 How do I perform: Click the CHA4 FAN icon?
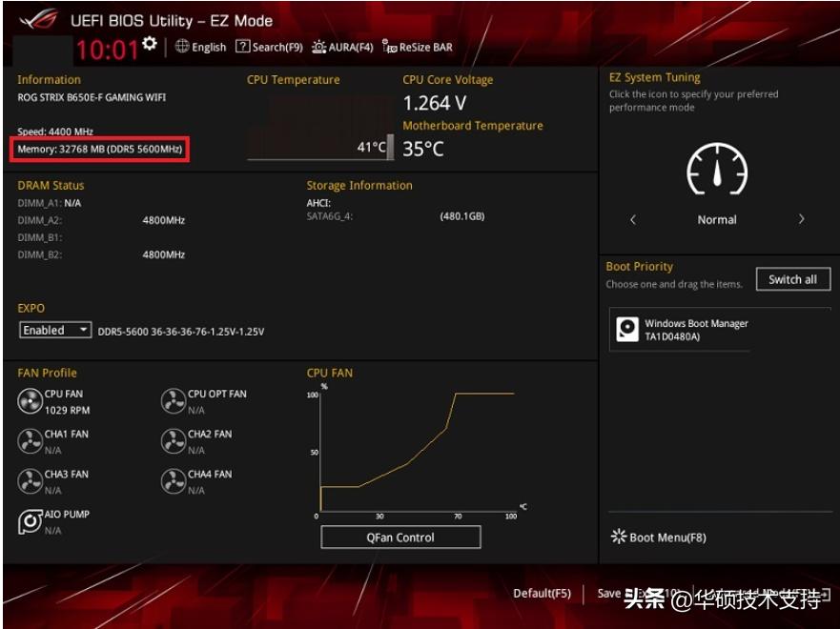[173, 482]
